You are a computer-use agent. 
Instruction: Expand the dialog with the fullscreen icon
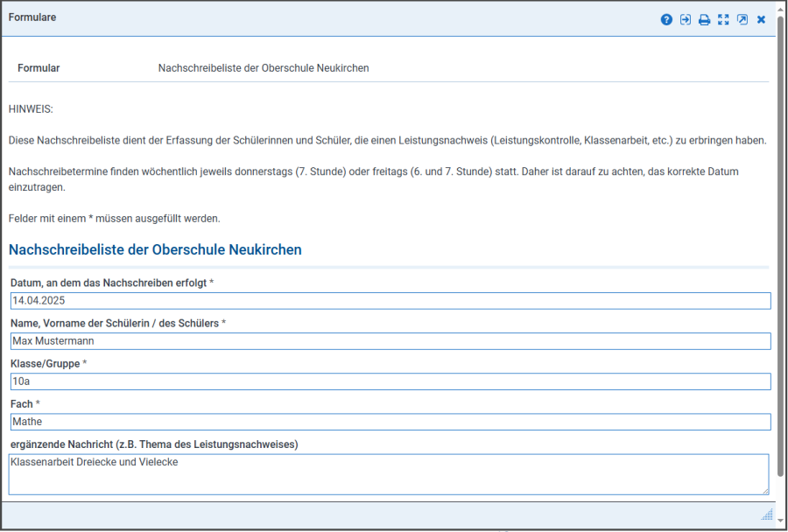pos(723,19)
